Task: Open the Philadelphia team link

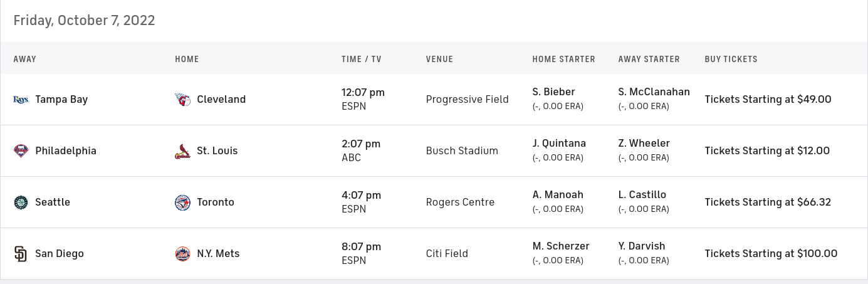Action: coord(66,150)
